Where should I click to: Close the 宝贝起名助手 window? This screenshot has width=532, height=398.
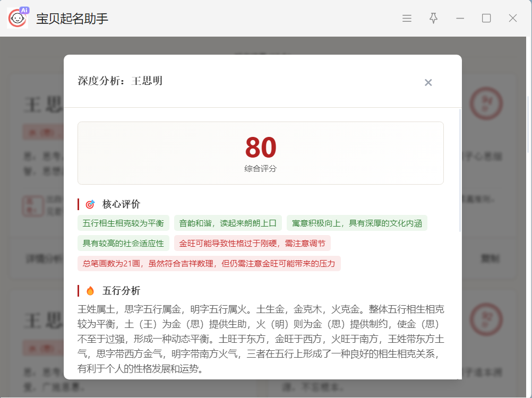pyautogui.click(x=512, y=19)
